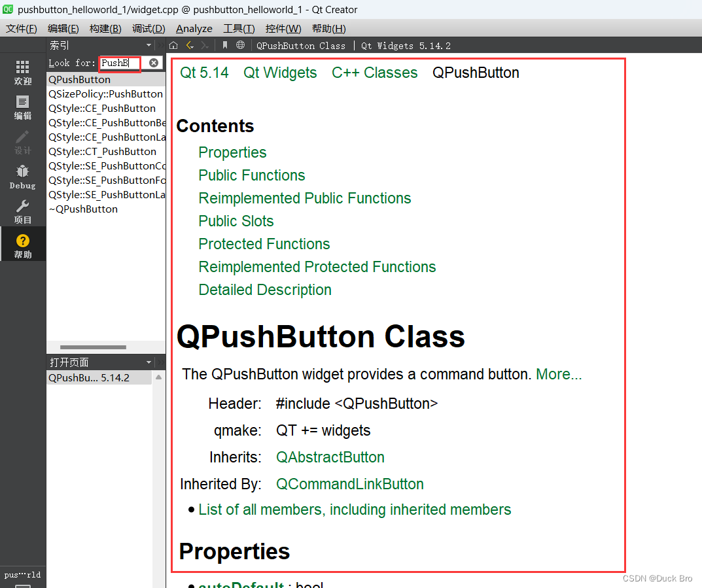Click the index list horizontal scrollbar

click(x=93, y=347)
